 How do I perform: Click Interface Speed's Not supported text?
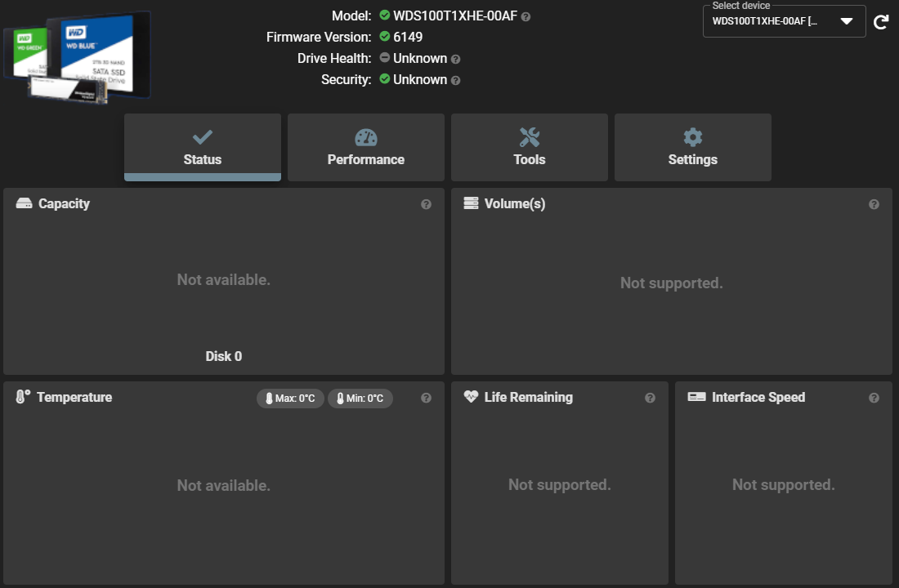(783, 485)
